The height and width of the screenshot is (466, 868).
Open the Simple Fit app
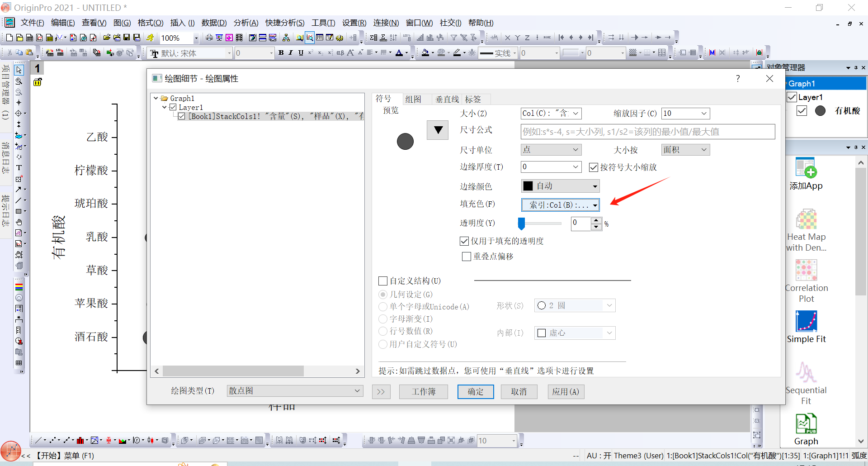click(x=806, y=322)
